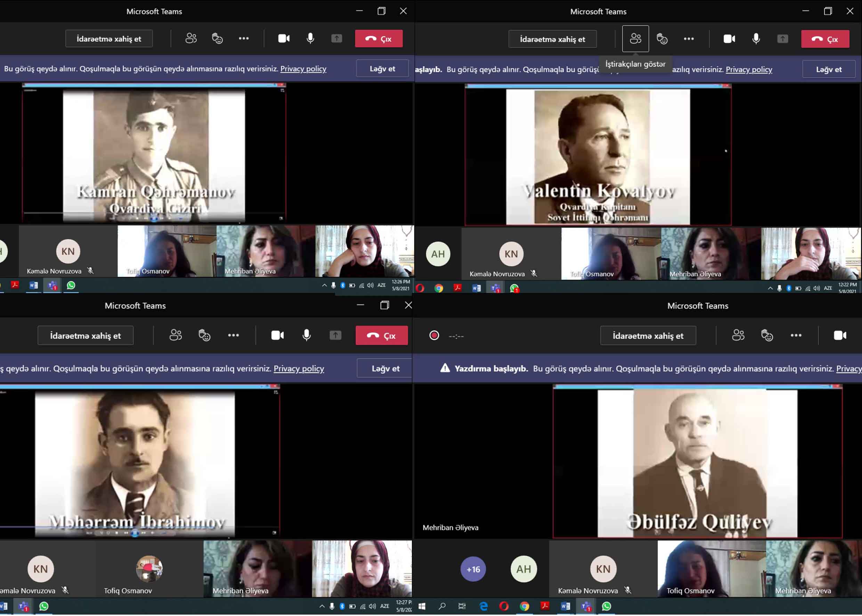862x616 pixels.
Task: Click AH avatar in the top-right window
Action: click(438, 254)
